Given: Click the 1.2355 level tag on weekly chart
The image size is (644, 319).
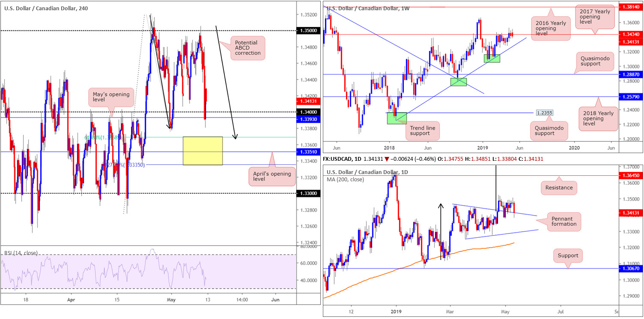Looking at the screenshot, I should 544,113.
